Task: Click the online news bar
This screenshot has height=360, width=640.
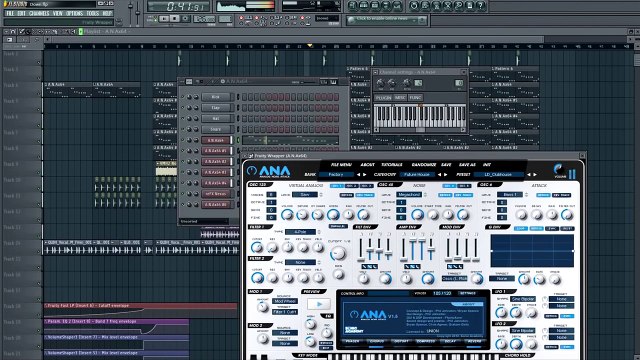Action: pos(387,19)
